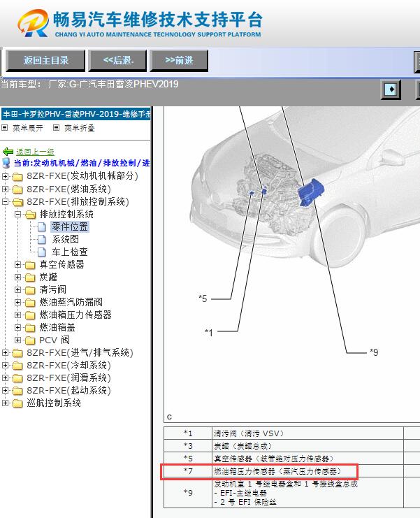
Task: Select the 燃油蒸汽防漏阀 tree item
Action: click(71, 302)
